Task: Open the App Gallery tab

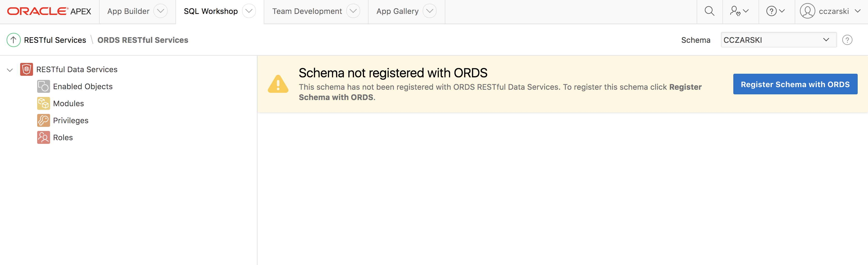Action: [x=397, y=11]
